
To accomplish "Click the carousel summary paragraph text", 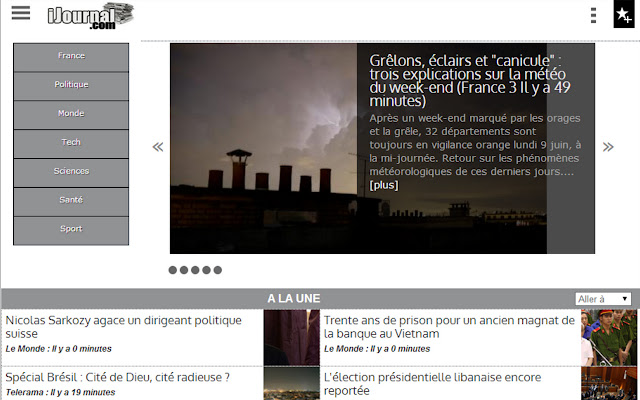I will coord(475,145).
